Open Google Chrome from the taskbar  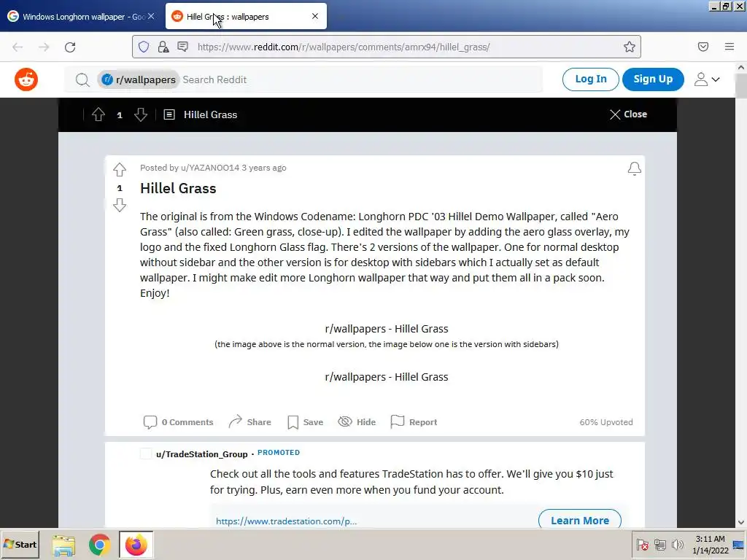99,545
